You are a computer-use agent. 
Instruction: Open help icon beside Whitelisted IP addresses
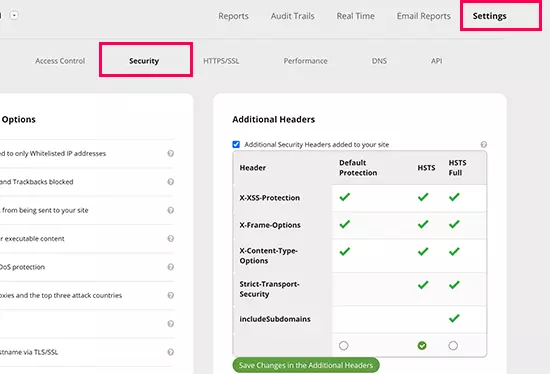click(170, 153)
